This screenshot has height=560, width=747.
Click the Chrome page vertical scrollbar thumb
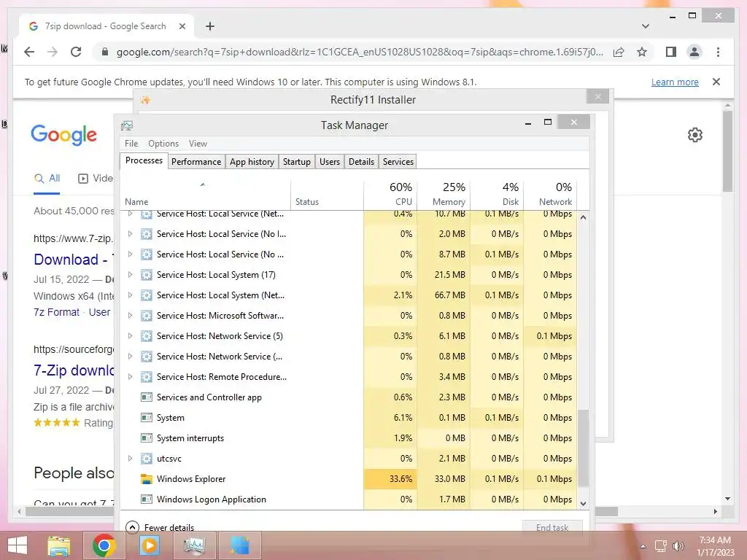727,150
